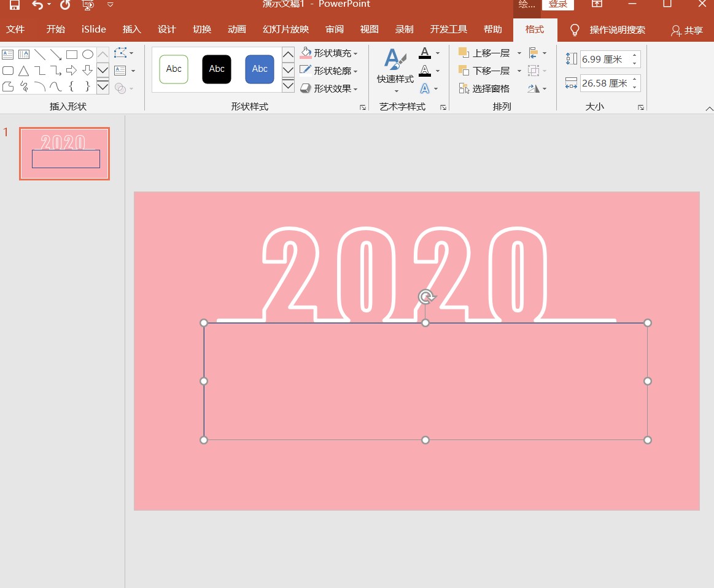Screen dimensions: 714x588
Task: Open the text fill color dropdown arrow
Action: pos(438,53)
